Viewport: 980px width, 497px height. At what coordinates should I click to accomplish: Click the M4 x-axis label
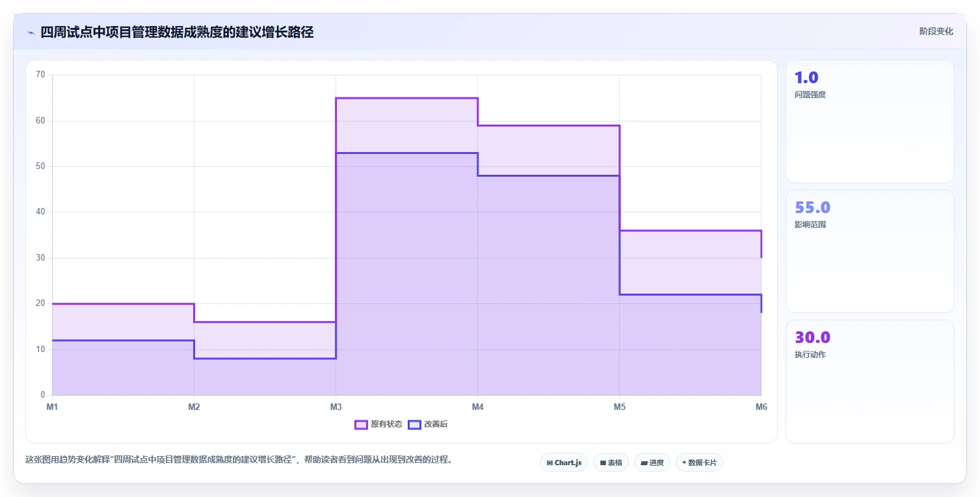[477, 407]
